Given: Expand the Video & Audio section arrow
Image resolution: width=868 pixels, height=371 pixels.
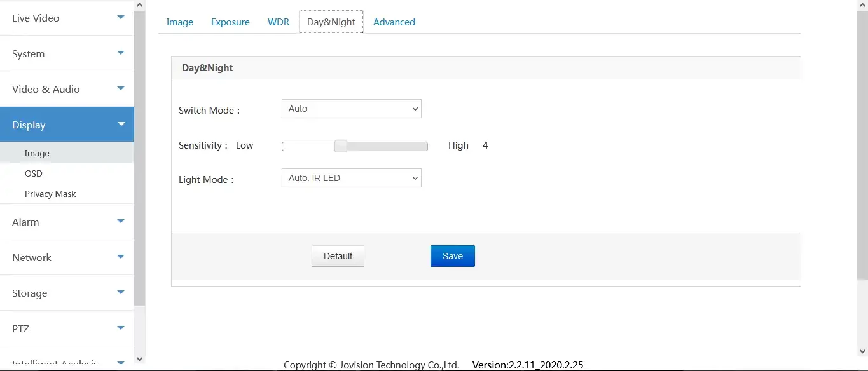Looking at the screenshot, I should click(x=121, y=89).
